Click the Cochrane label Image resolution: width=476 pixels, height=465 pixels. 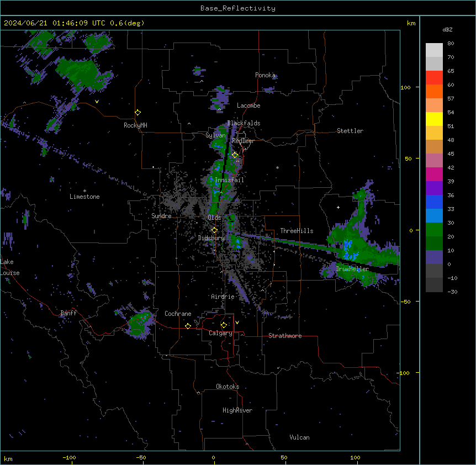point(178,314)
